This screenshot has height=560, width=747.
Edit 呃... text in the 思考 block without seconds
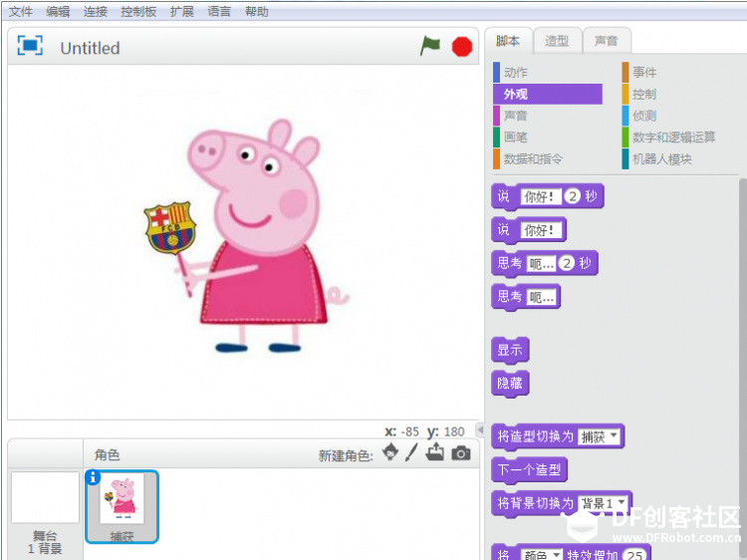(x=541, y=297)
